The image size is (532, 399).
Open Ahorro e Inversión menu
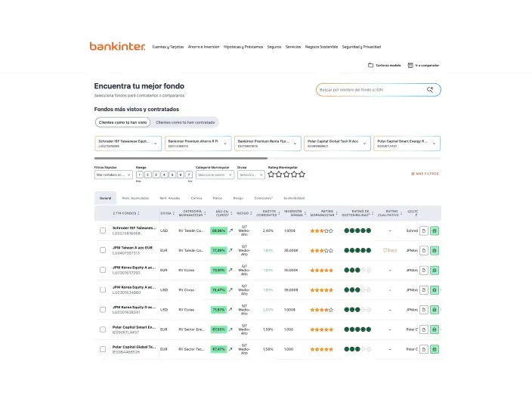click(203, 47)
